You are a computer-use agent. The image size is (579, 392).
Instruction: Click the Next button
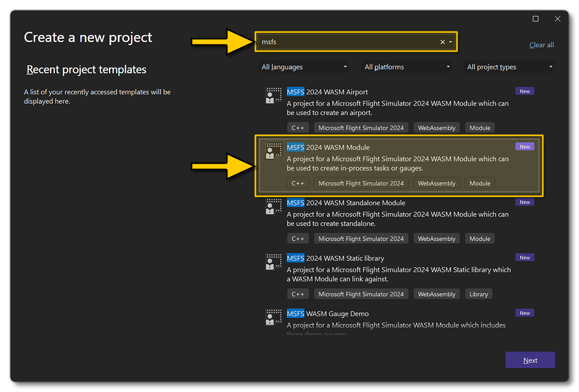[x=530, y=360]
